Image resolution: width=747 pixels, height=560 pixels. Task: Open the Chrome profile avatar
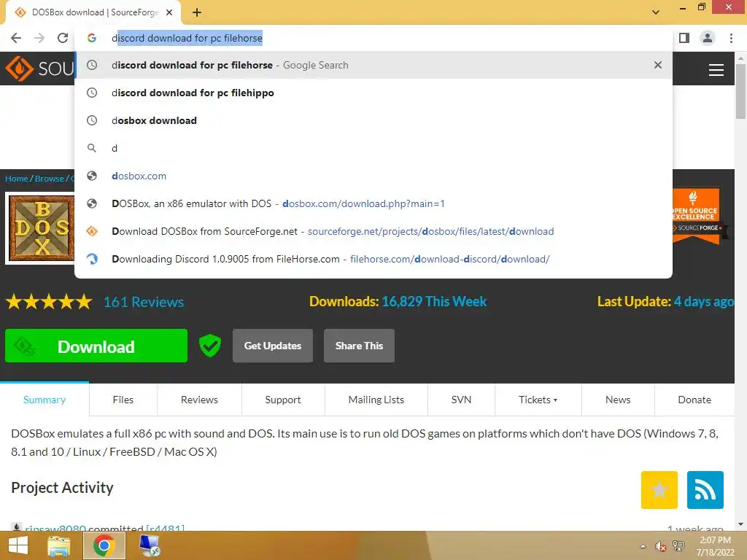pyautogui.click(x=708, y=38)
